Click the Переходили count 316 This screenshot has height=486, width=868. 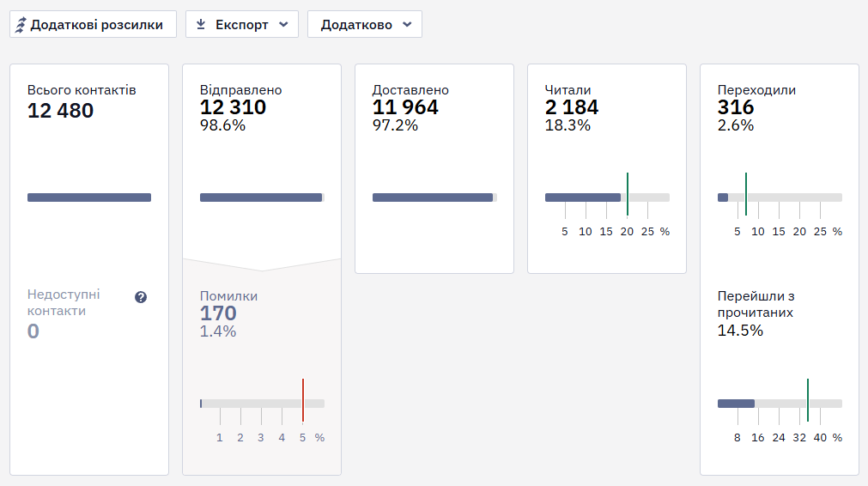736,107
